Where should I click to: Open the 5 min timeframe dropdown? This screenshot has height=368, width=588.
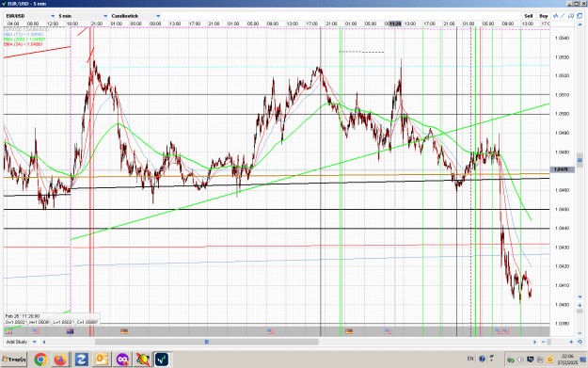(x=83, y=16)
